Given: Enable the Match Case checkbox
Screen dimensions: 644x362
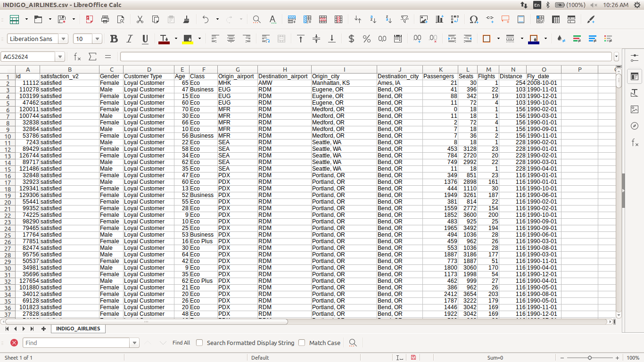Looking at the screenshot, I should point(302,343).
